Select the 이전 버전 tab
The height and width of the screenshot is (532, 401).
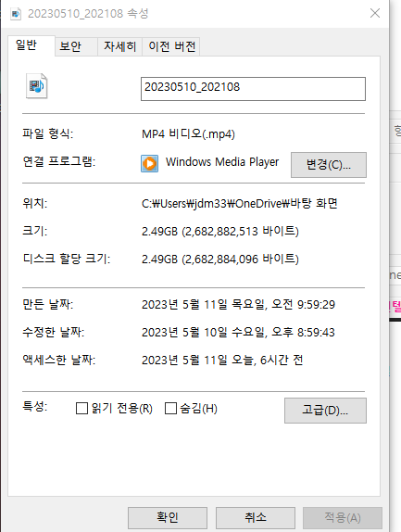[172, 46]
